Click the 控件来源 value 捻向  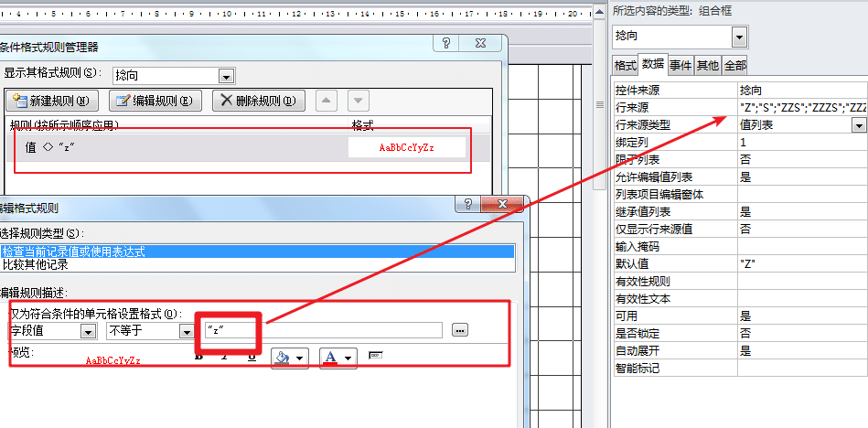[x=803, y=91]
